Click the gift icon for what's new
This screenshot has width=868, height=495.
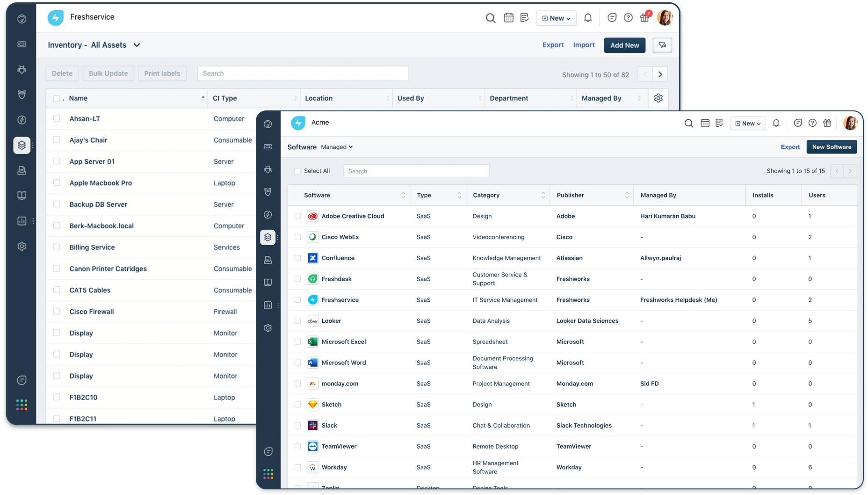(827, 123)
